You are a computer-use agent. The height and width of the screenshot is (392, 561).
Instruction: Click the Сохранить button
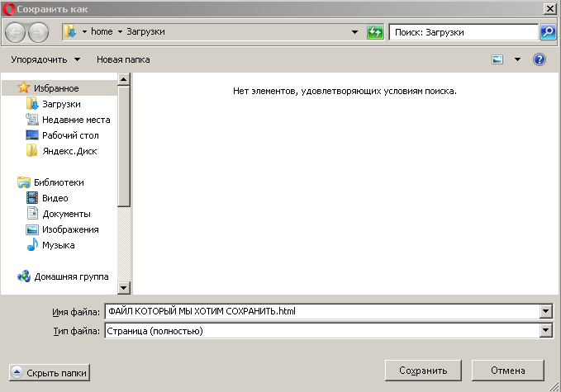point(423,371)
